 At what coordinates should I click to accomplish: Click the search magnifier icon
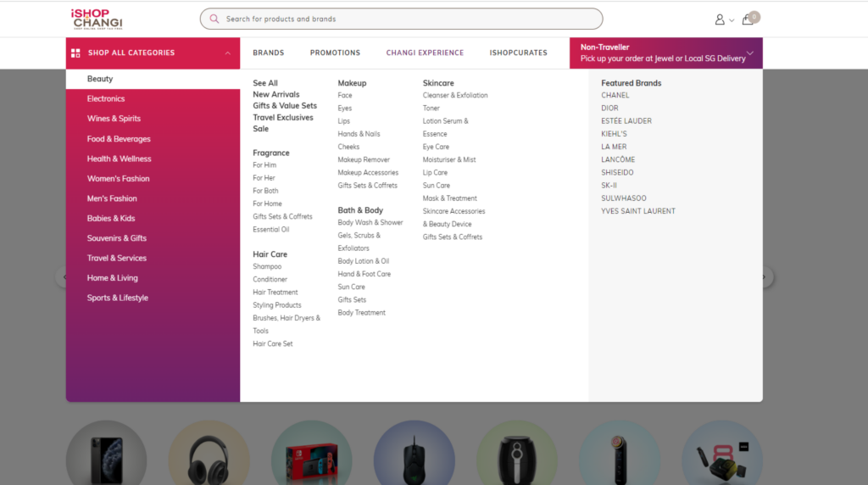[214, 19]
